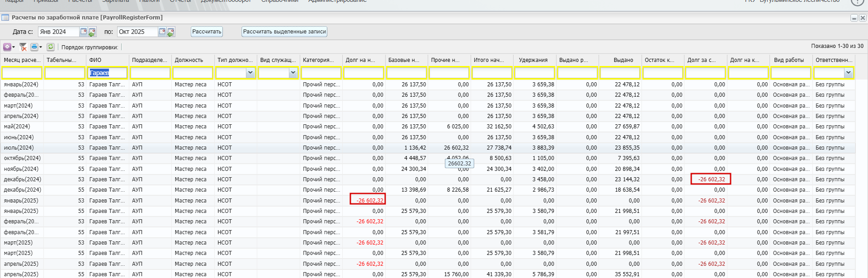Open the Ответственный filter dropdown
This screenshot has height=278, width=868.
848,73
